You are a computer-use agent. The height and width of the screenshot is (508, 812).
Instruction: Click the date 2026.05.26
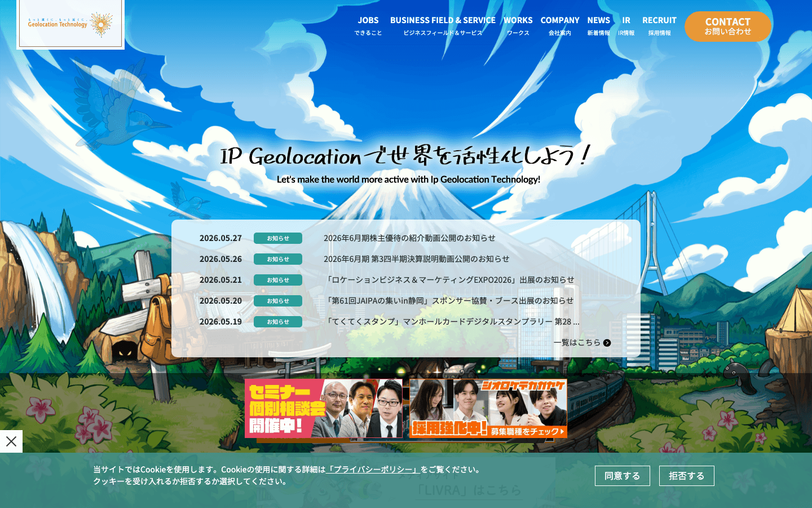click(220, 259)
